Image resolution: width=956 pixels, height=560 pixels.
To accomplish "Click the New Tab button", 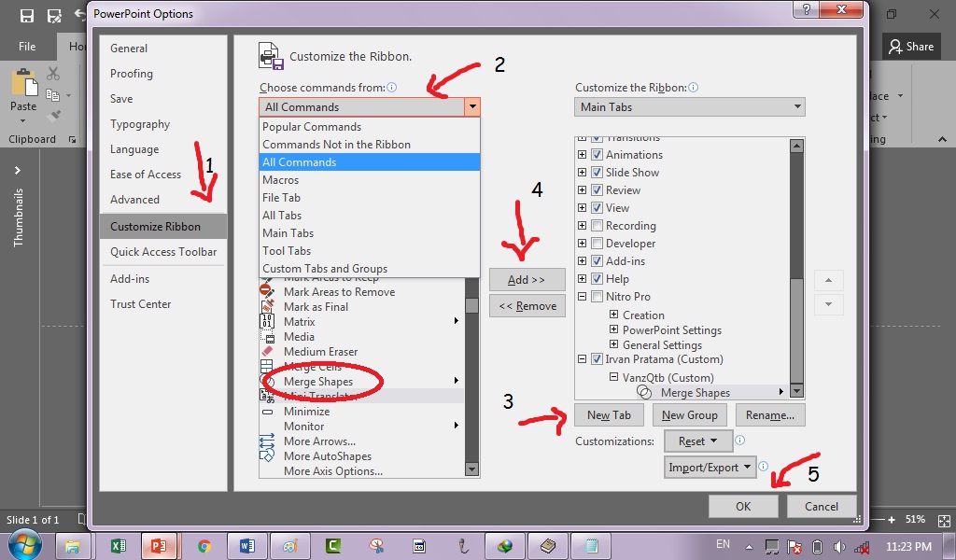I will point(609,414).
